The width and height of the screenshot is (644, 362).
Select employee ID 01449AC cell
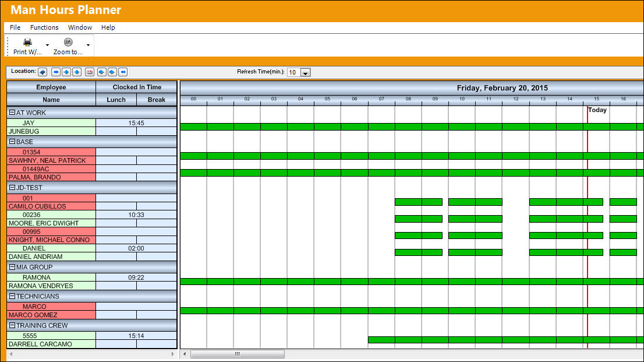point(51,169)
